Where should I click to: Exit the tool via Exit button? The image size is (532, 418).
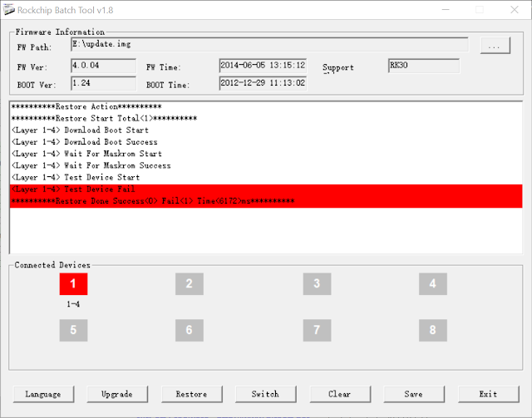[489, 394]
